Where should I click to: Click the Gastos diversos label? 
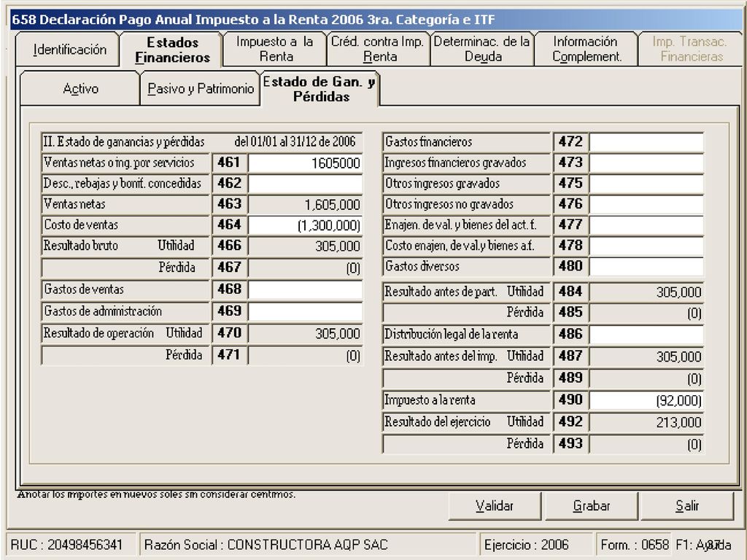(422, 266)
